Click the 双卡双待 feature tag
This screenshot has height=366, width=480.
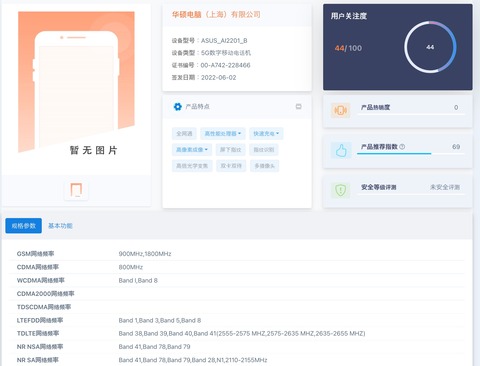coord(231,166)
